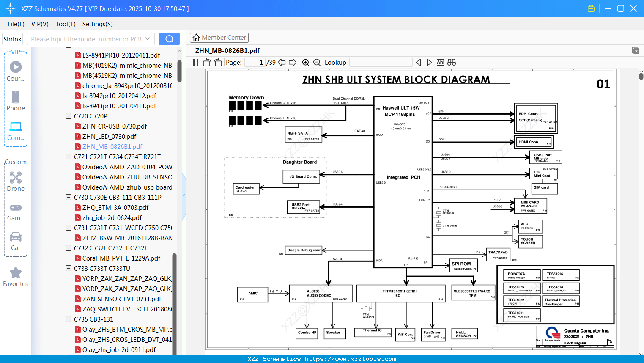The height and width of the screenshot is (363, 644).
Task: Rotate the page clockwise
Action: [218, 63]
